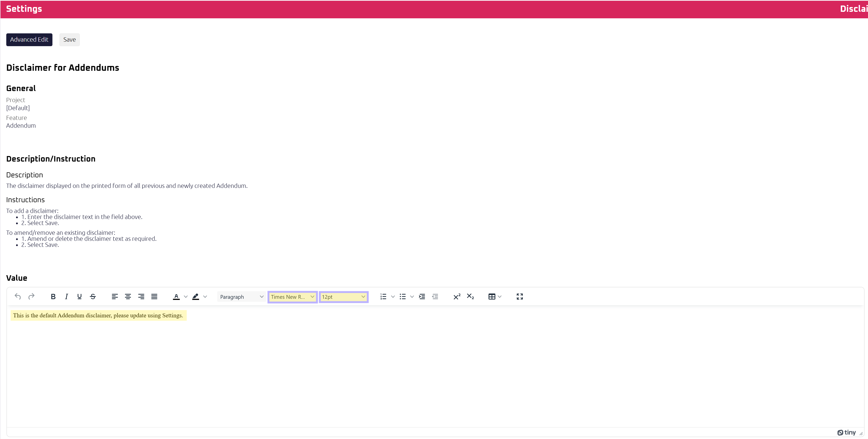Open the text color picker arrow
This screenshot has height=439, width=868.
pos(186,297)
